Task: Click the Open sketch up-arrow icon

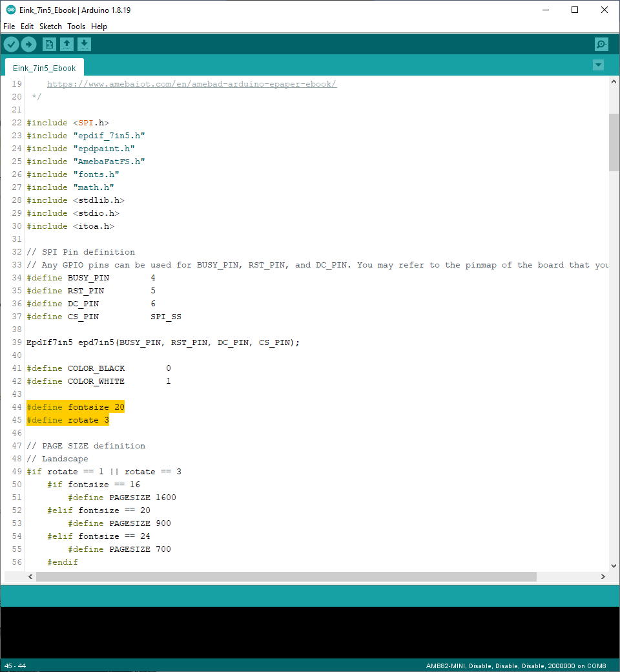Action: [67, 44]
